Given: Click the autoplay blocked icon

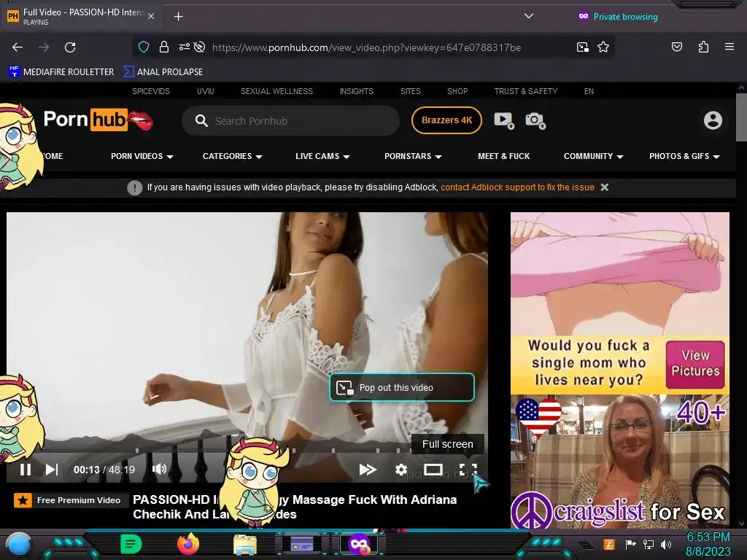Looking at the screenshot, I should click(x=200, y=47).
